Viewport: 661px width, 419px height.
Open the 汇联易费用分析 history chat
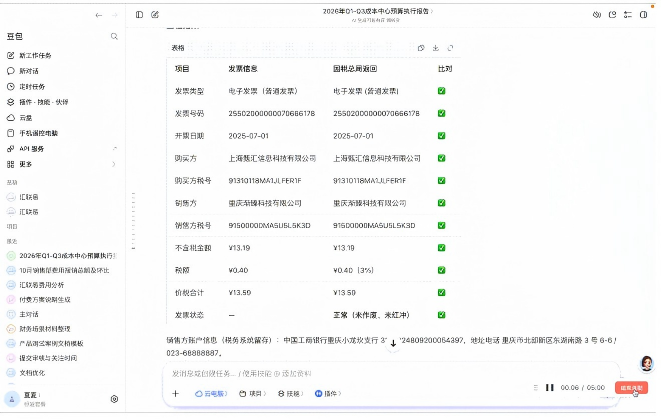click(35, 285)
